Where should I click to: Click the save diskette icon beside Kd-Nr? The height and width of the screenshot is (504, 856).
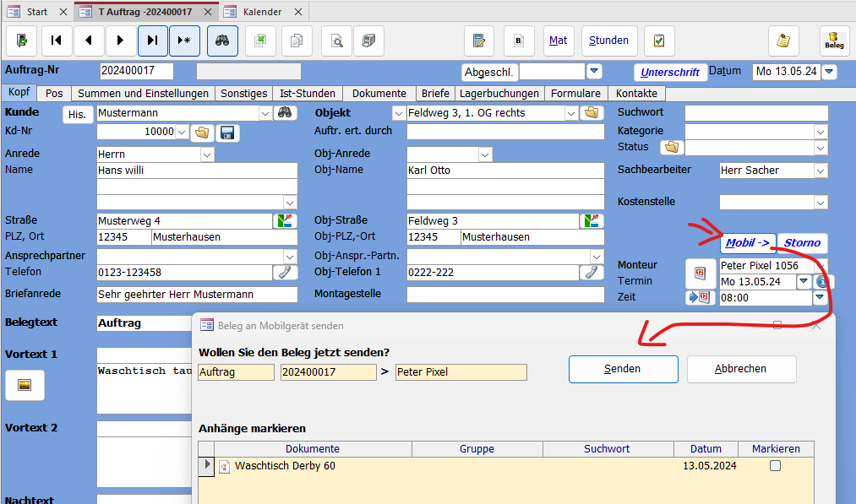pos(227,133)
